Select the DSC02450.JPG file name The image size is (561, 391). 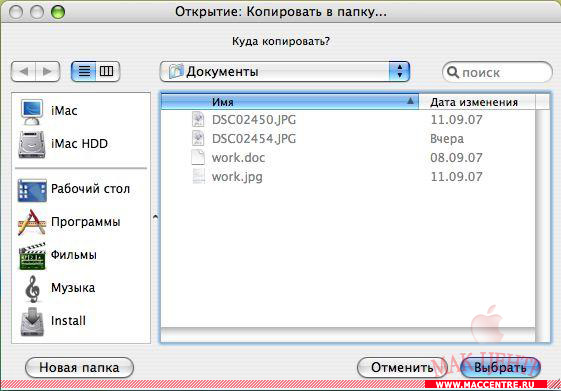[254, 120]
